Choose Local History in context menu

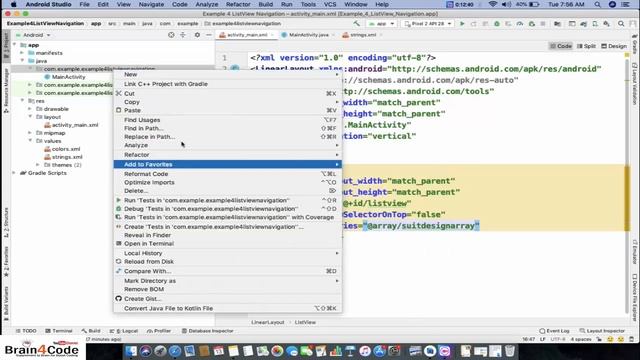tap(227, 253)
